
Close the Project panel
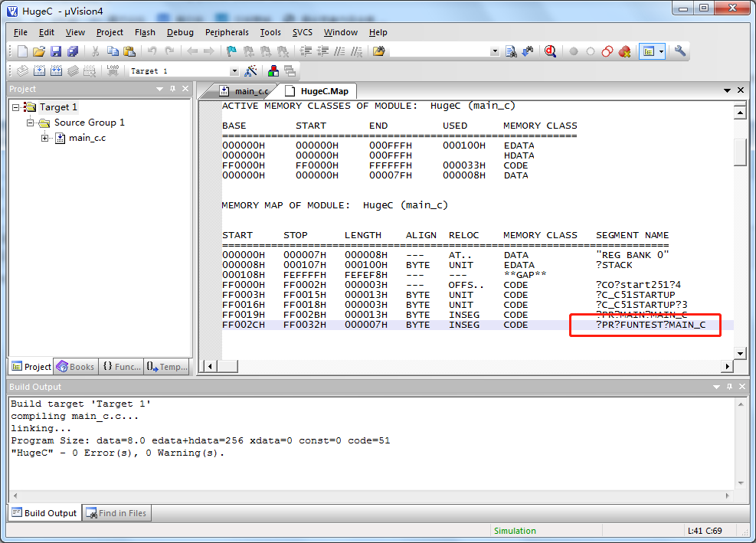tap(185, 89)
